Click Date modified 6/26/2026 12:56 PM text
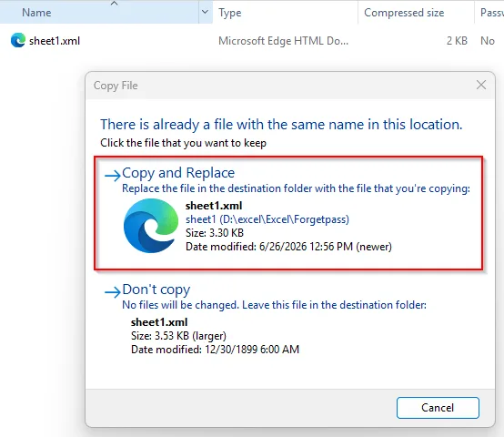The image size is (504, 437). coord(288,247)
